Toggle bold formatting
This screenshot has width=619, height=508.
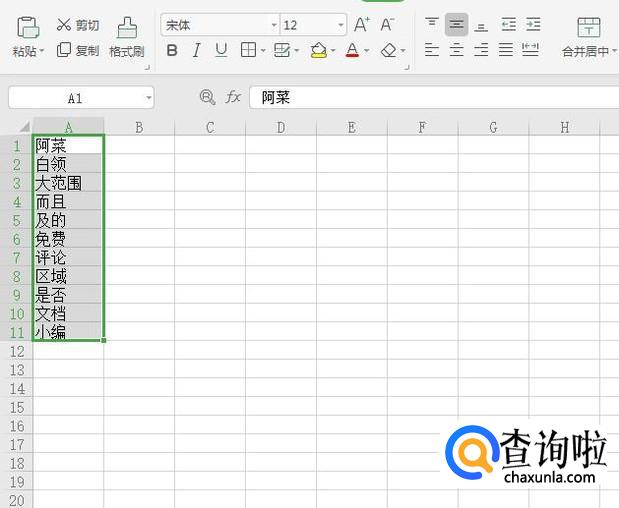[172, 51]
